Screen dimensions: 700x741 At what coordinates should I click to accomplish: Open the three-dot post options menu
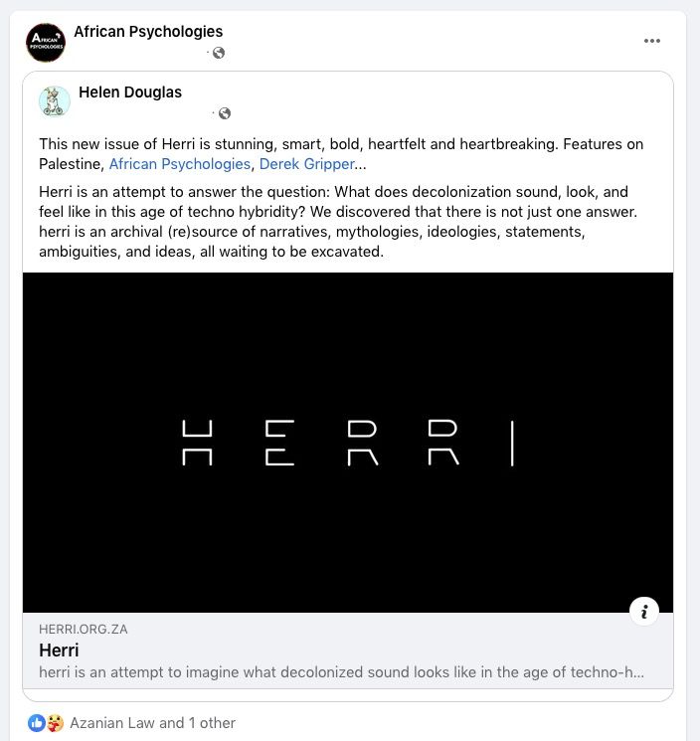[x=652, y=41]
